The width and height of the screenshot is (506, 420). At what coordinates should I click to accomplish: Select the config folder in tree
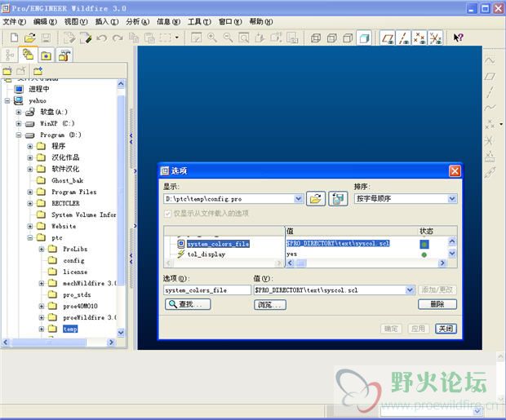[x=73, y=260]
